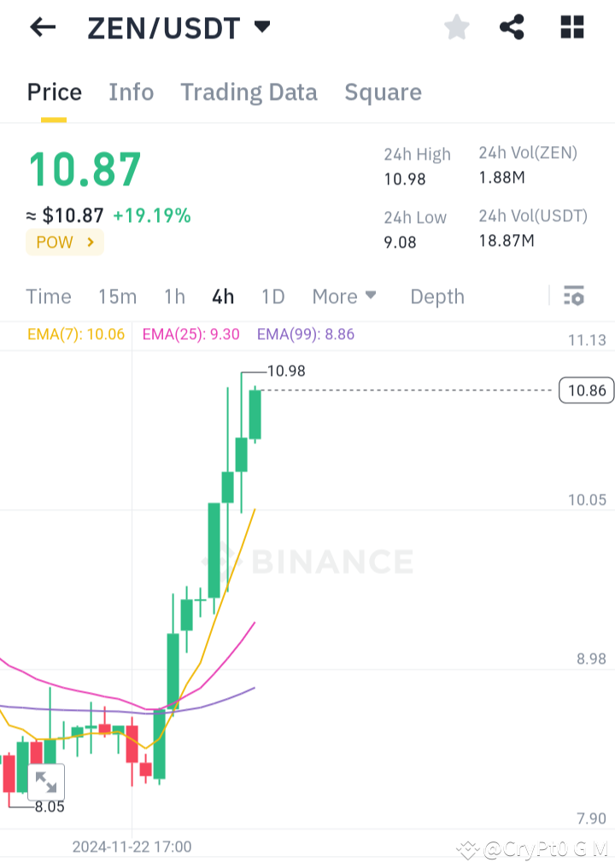Click the current price tag 10.86
The image size is (615, 868).
click(585, 390)
